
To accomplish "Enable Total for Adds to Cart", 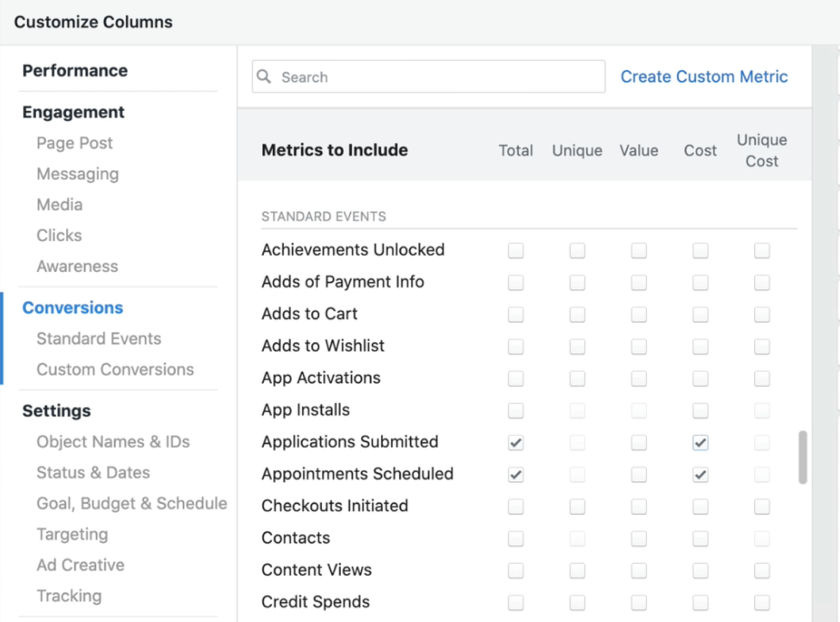I will click(x=516, y=314).
